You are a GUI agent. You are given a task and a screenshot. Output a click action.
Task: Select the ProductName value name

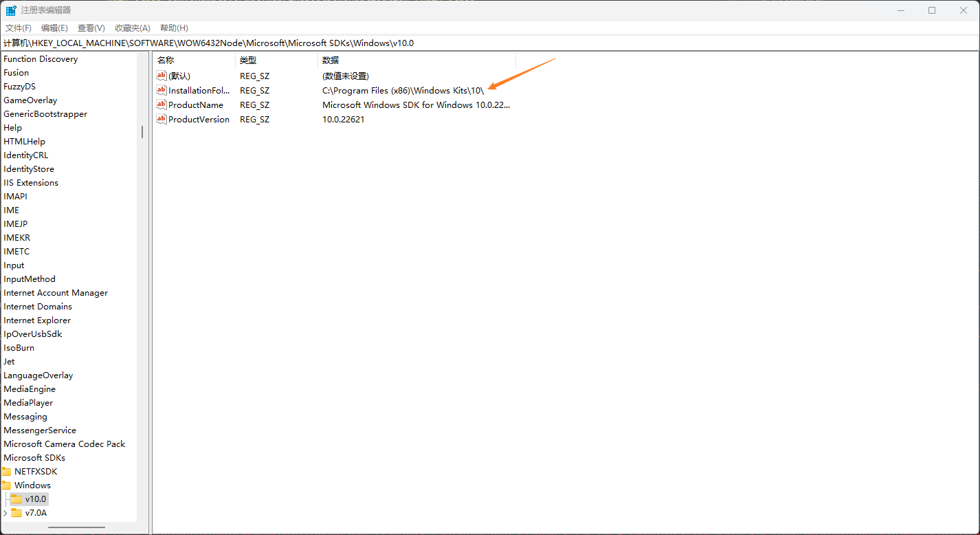(196, 105)
